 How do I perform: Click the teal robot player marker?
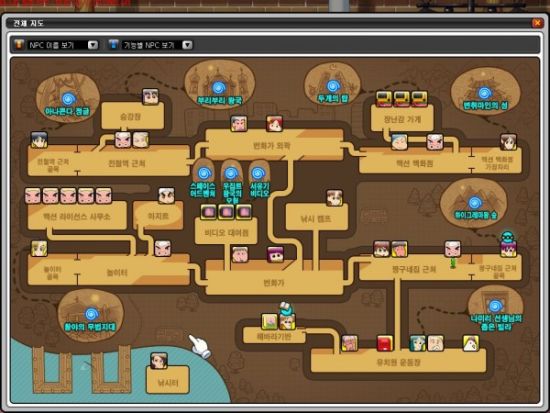point(507,237)
